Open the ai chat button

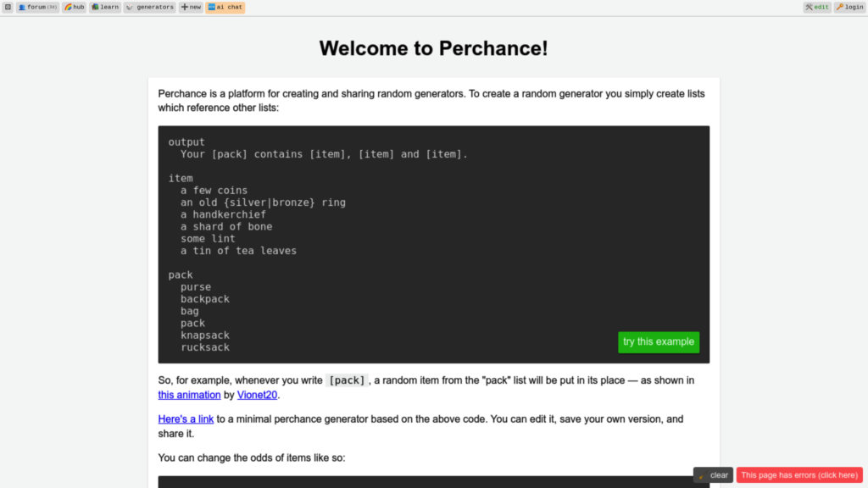225,7
